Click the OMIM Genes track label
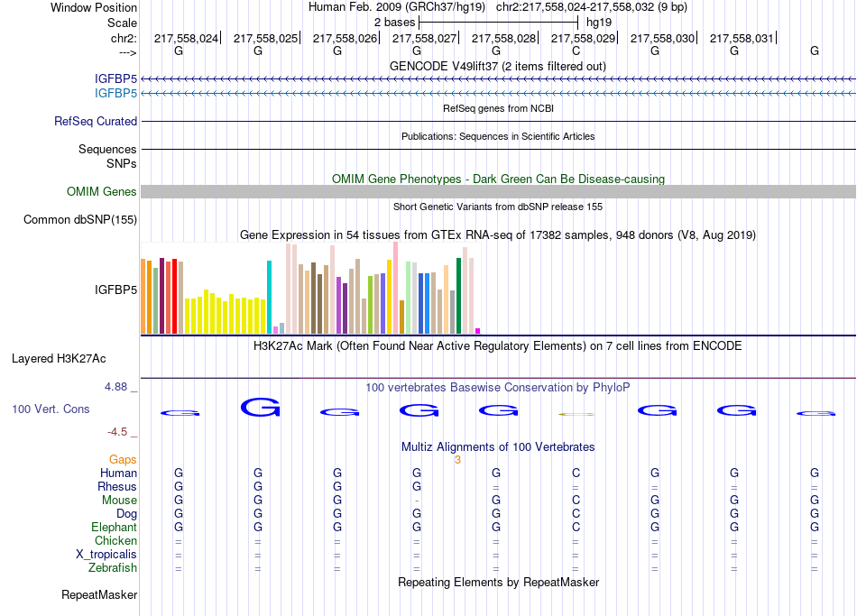The image size is (857, 616). coord(102,192)
